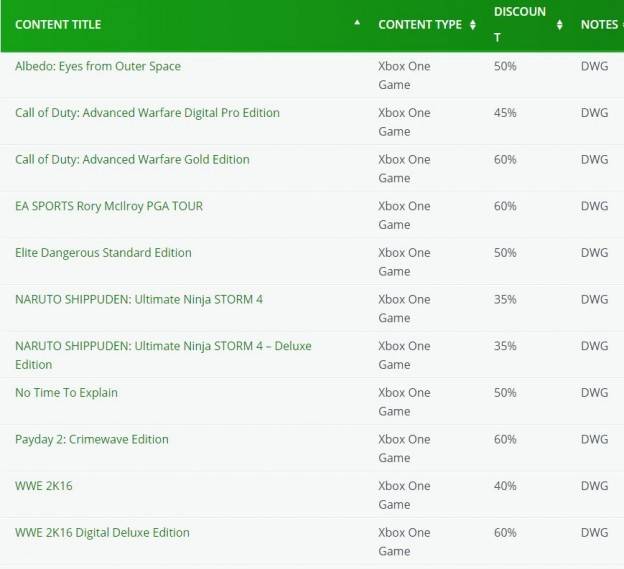Sort table by Content Title column

click(x=357, y=23)
